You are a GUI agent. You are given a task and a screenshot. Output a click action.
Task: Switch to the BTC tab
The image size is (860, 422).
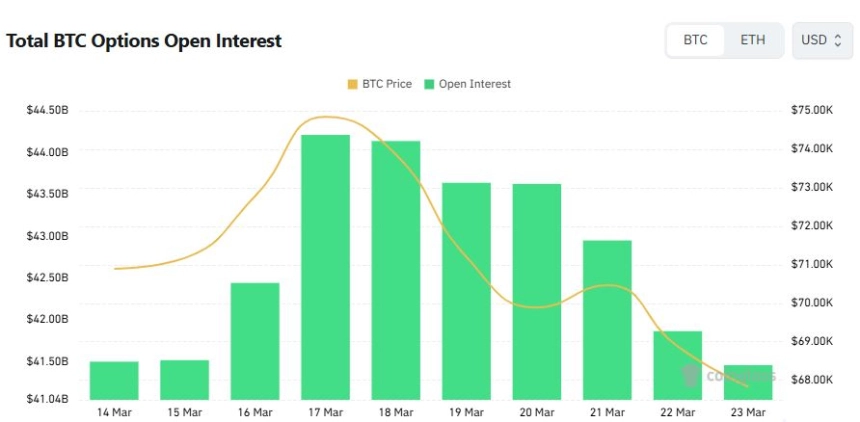tap(695, 41)
